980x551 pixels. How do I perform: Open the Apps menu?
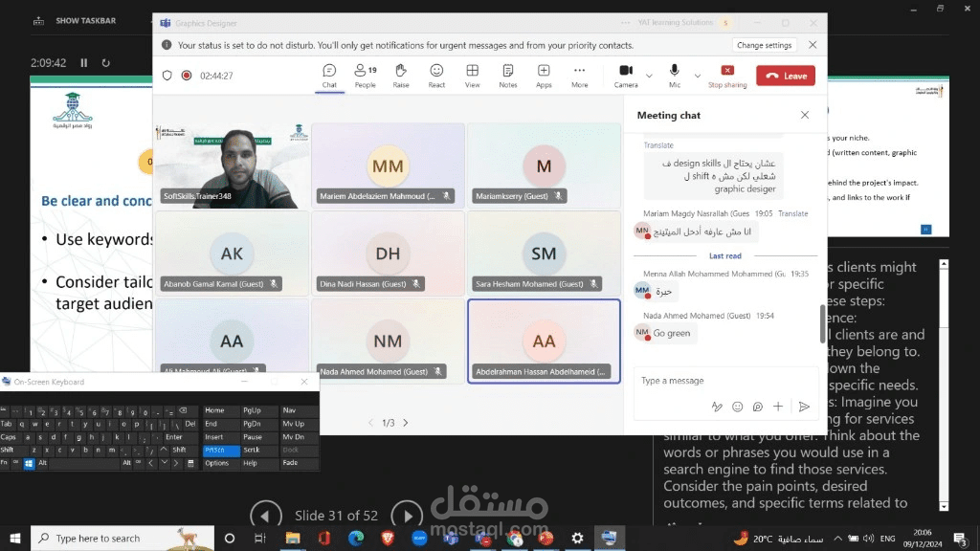(544, 76)
